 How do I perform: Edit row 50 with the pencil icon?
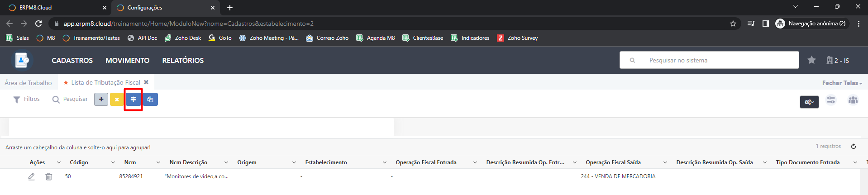coord(31,176)
